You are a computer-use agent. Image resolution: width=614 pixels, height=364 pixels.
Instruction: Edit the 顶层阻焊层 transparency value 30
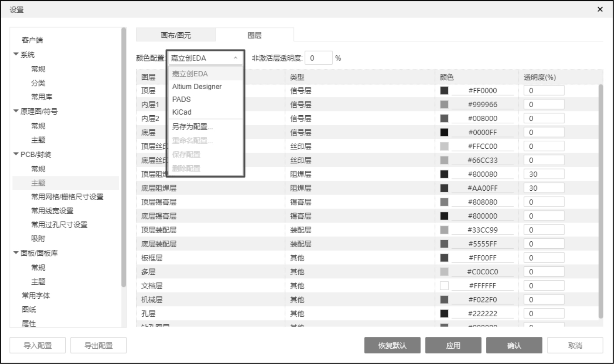(x=544, y=174)
